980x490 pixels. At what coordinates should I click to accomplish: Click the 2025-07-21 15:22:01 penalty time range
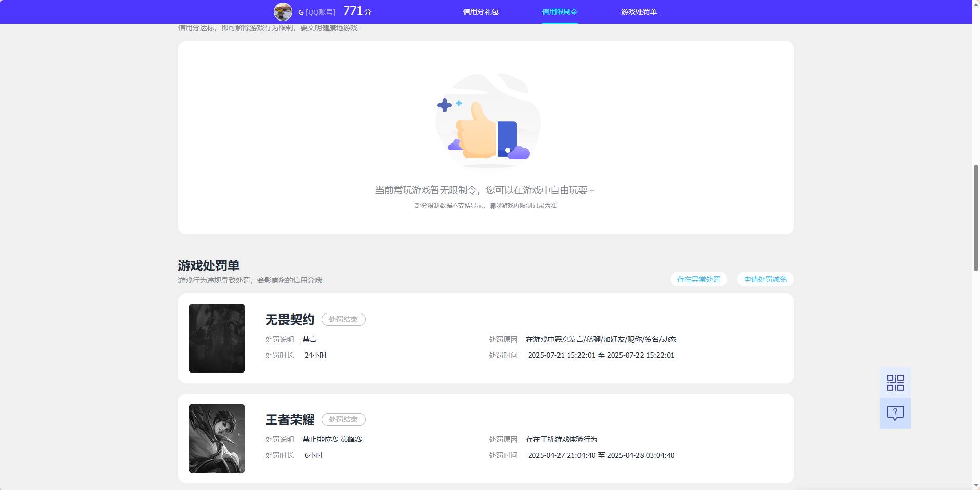[601, 355]
